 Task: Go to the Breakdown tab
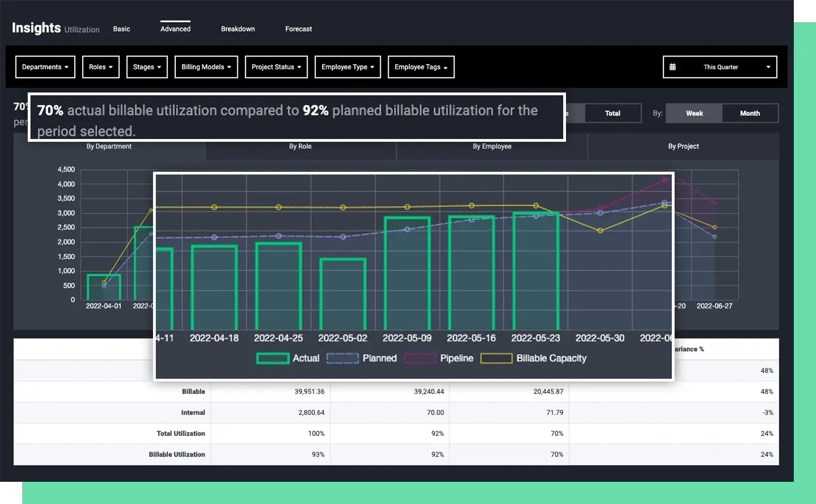238,29
